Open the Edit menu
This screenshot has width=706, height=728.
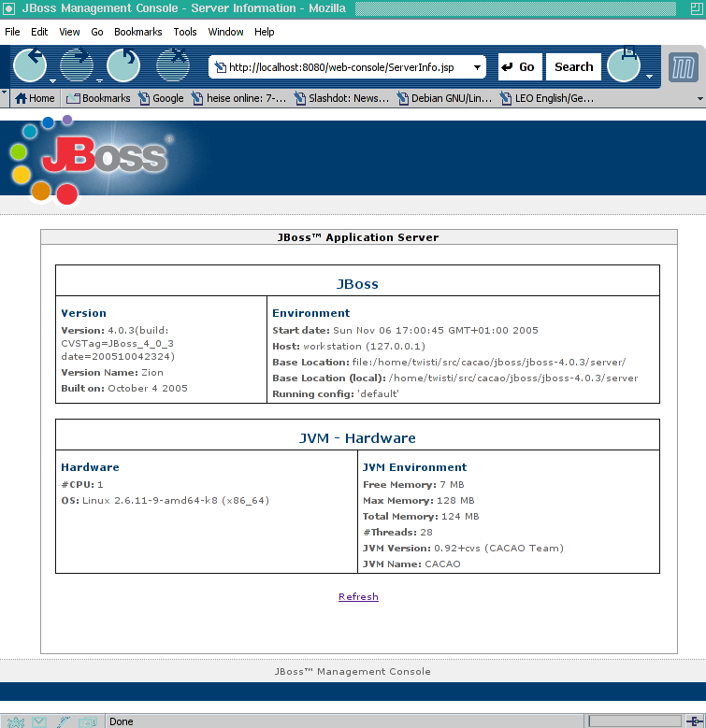pyautogui.click(x=39, y=32)
